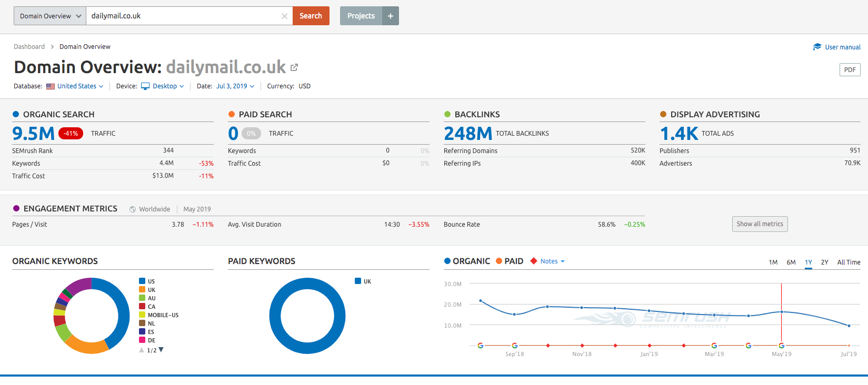Viewport: 868px width, 385px height.
Task: Click the 9.5M organic traffic value
Action: pyautogui.click(x=33, y=134)
